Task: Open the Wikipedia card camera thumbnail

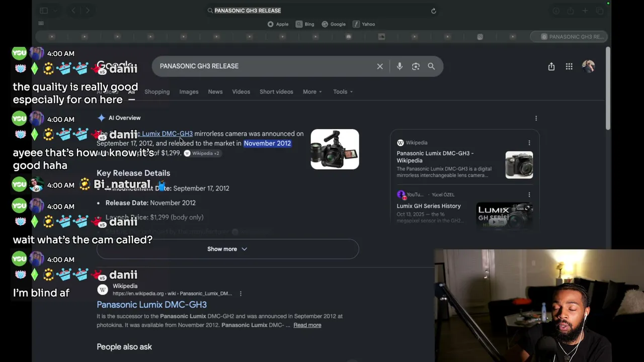Action: (x=519, y=165)
